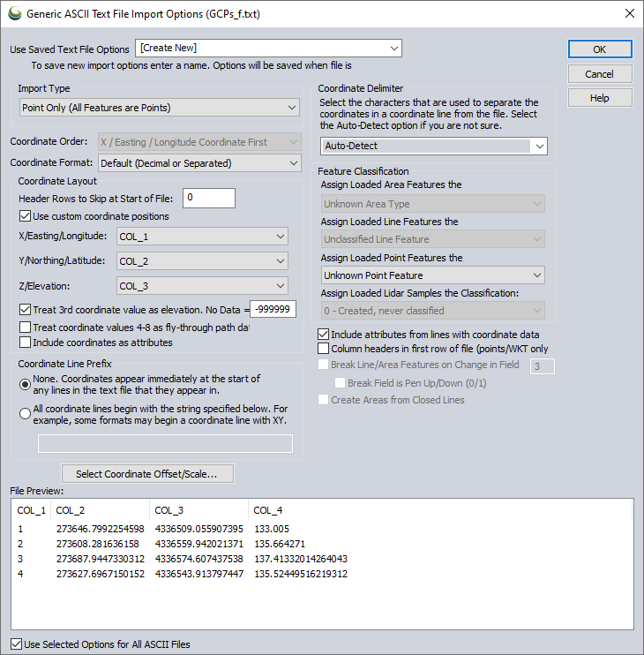644x655 pixels.
Task: Confirm import settings with OK
Action: click(x=600, y=49)
